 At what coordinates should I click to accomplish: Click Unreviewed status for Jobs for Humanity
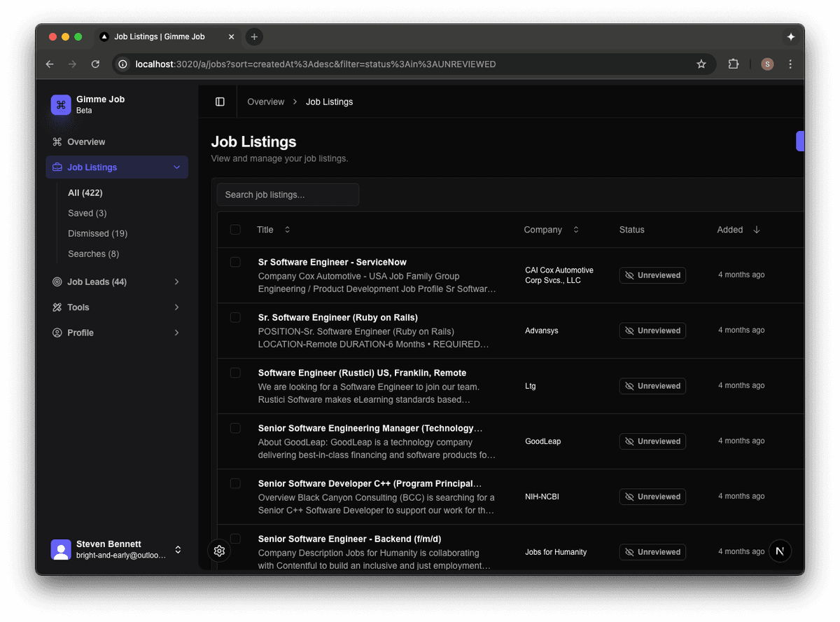[652, 552]
